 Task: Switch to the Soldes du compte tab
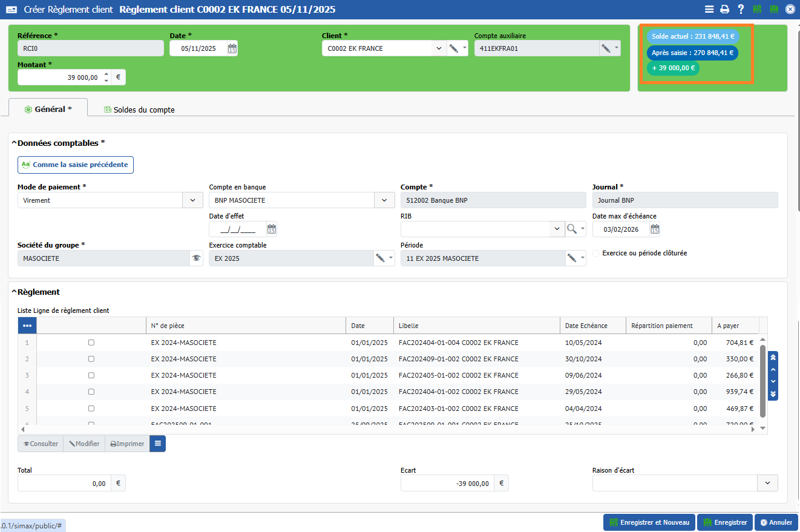click(139, 110)
